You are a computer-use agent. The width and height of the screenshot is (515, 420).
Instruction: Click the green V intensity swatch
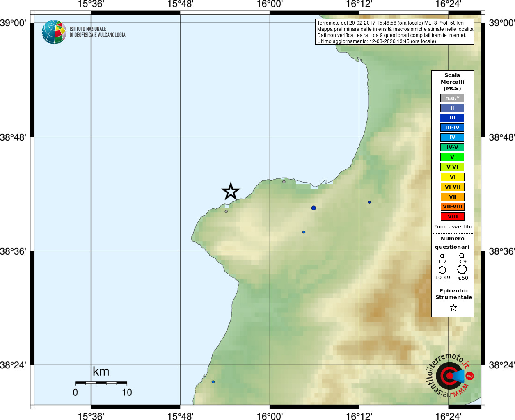click(x=452, y=157)
